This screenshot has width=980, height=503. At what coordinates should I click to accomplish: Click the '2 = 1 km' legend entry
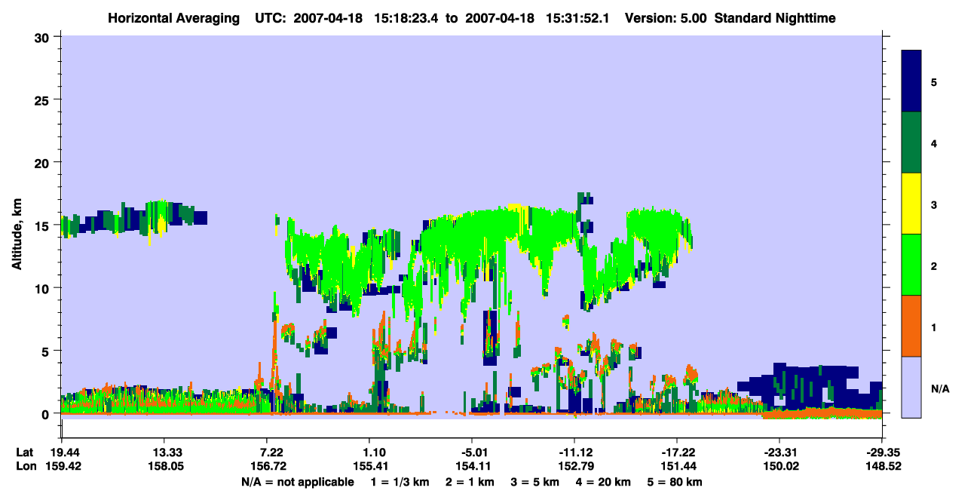click(x=469, y=482)
